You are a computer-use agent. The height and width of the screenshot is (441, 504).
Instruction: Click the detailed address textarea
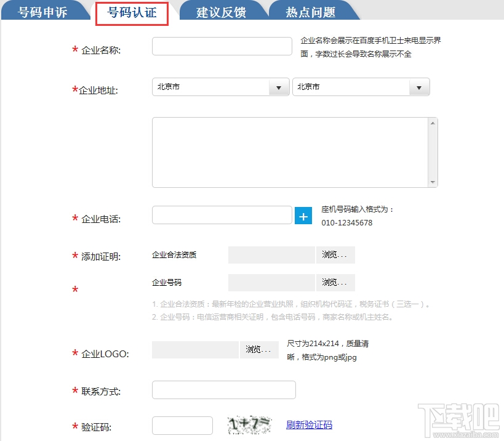tap(289, 151)
